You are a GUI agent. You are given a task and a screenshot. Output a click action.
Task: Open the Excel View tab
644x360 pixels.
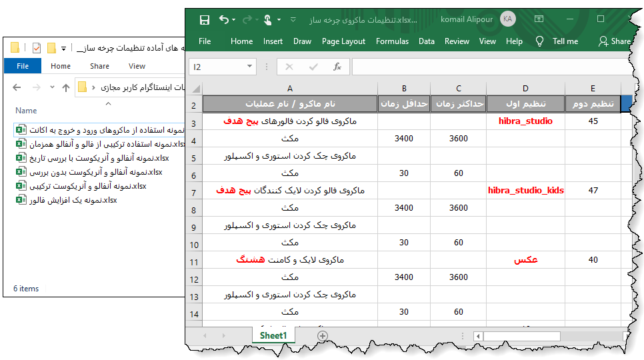click(x=487, y=41)
